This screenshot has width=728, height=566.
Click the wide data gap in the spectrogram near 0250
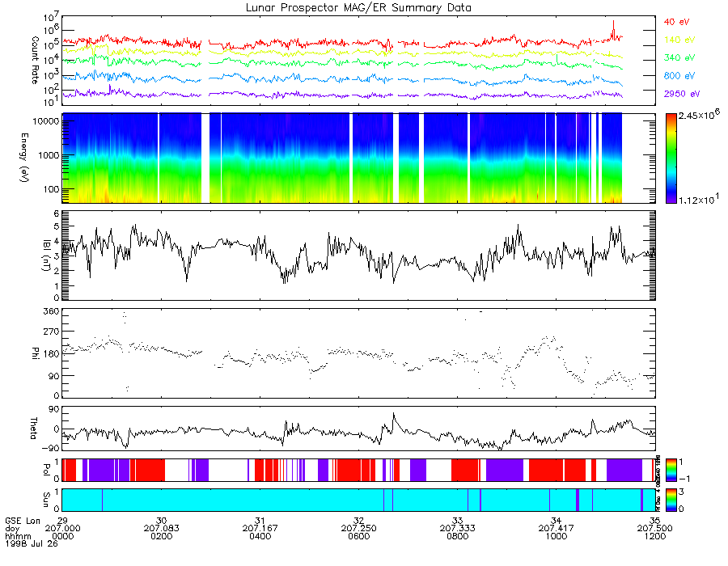(205, 158)
